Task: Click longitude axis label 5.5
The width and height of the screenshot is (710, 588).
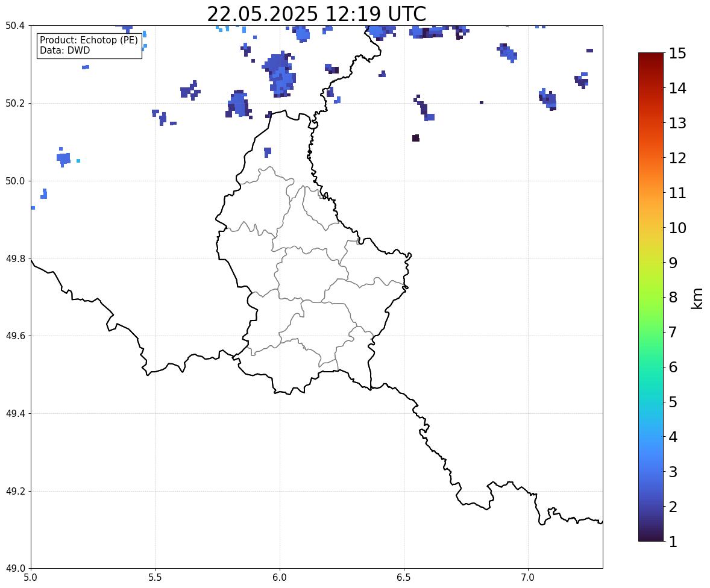Action: point(156,578)
